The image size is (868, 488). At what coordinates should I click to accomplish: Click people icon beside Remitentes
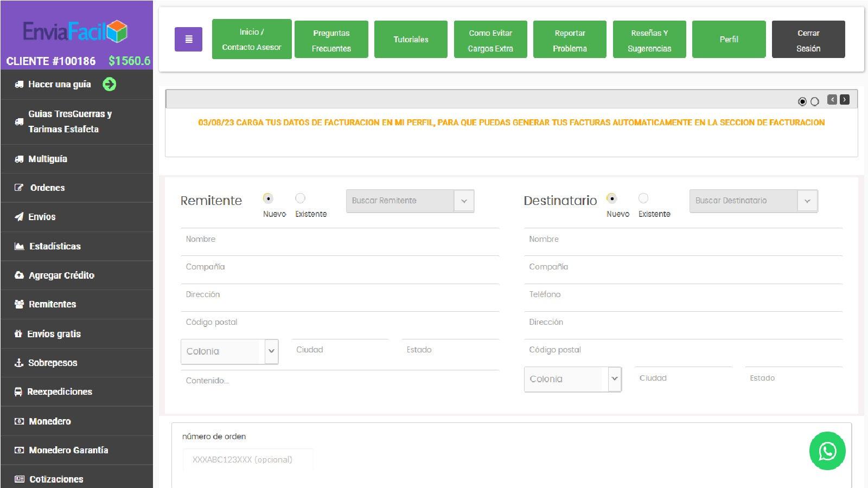[x=19, y=304]
